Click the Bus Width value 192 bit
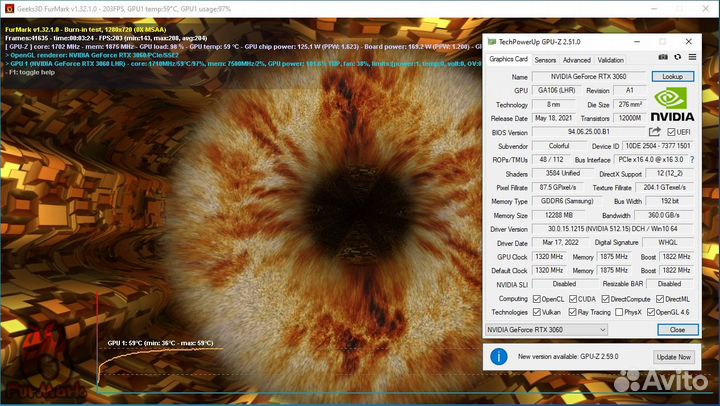Image resolution: width=720 pixels, height=406 pixels. click(669, 201)
